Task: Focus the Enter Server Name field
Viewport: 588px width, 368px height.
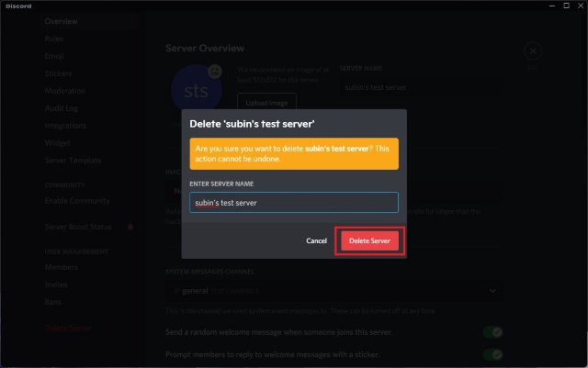Action: point(294,203)
